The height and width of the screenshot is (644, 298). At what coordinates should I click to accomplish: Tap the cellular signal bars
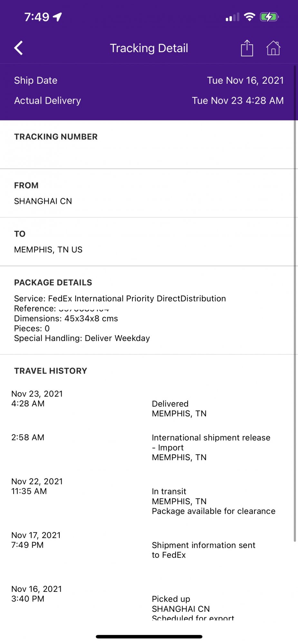232,17
